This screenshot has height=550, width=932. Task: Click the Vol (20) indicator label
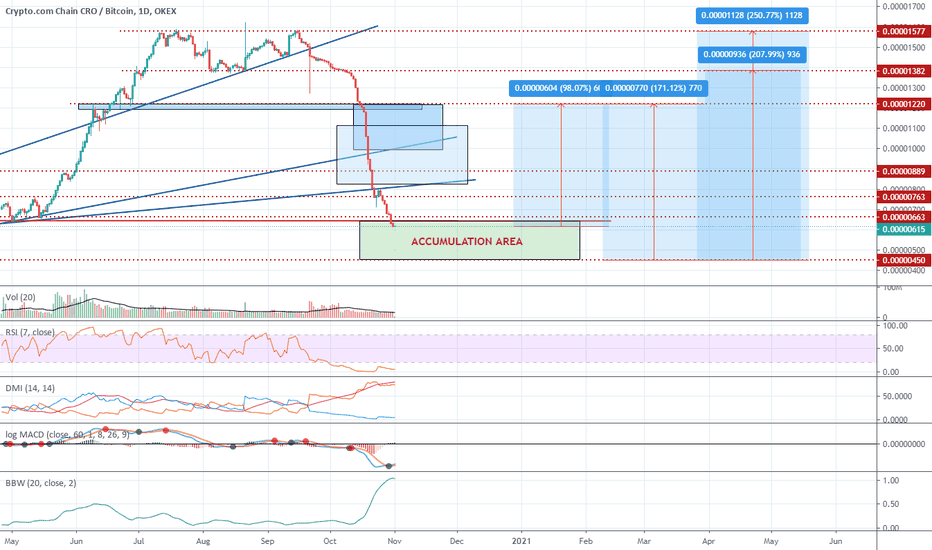(x=20, y=297)
